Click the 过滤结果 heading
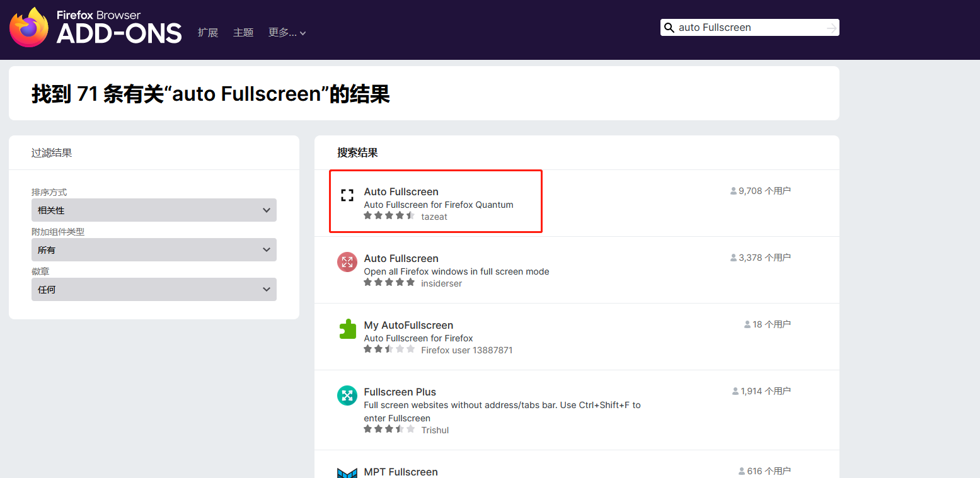The width and height of the screenshot is (980, 478). pyautogui.click(x=52, y=152)
